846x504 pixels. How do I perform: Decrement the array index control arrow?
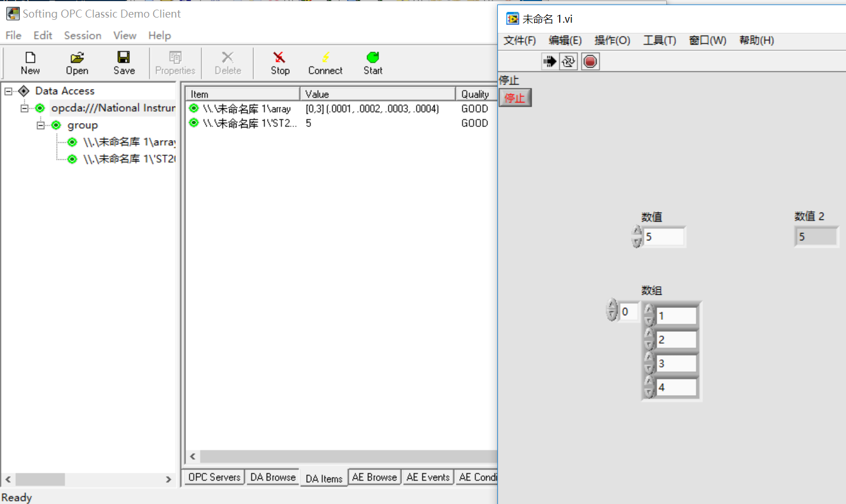point(612,315)
